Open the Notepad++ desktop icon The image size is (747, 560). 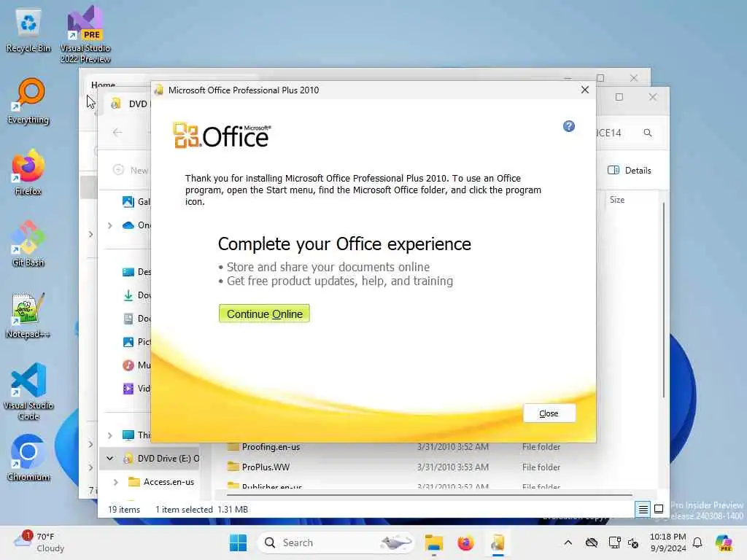tap(28, 315)
